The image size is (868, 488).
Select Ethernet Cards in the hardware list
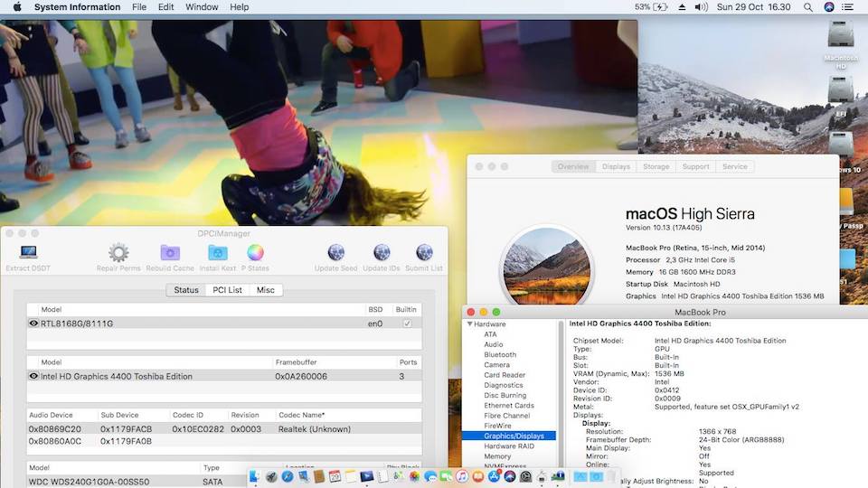pyautogui.click(x=508, y=406)
